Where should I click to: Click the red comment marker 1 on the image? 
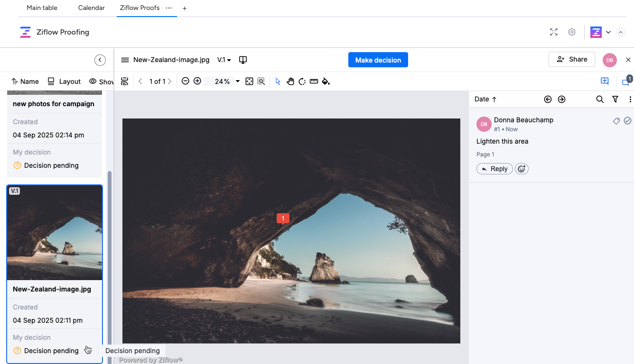point(283,218)
